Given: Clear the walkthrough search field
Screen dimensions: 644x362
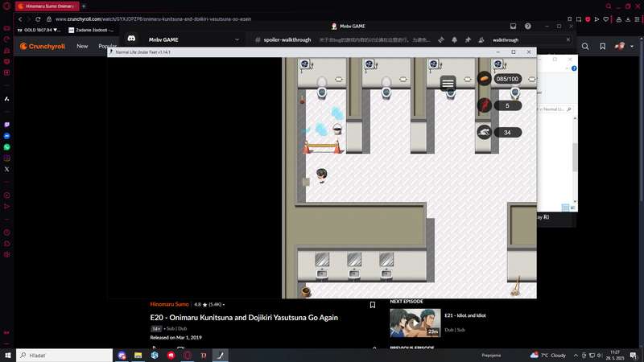Looking at the screenshot, I should pos(568,39).
